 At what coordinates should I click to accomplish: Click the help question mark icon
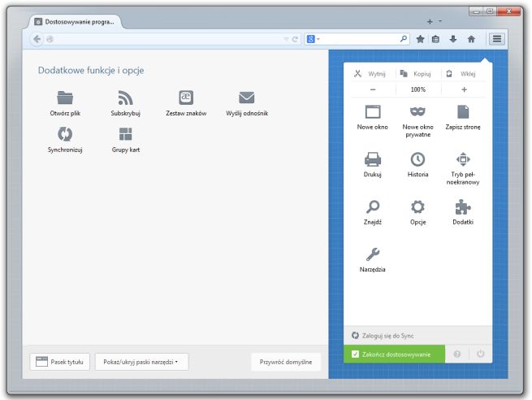tap(457, 354)
